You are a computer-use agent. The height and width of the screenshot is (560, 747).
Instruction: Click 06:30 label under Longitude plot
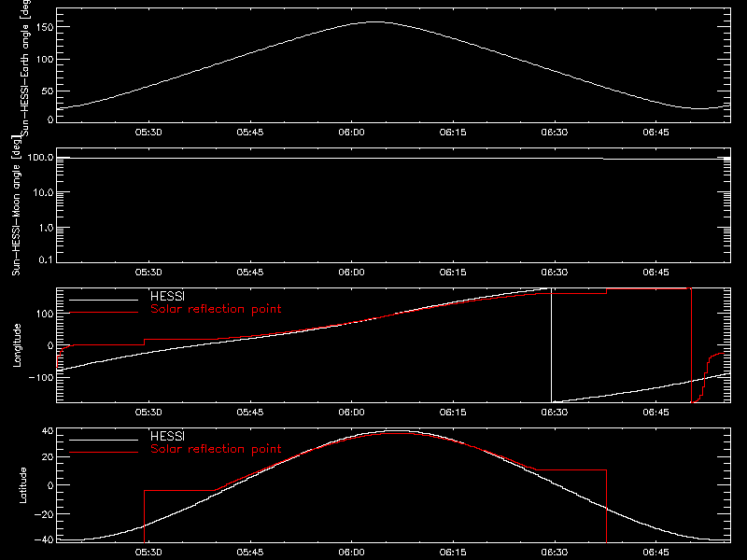tap(554, 412)
